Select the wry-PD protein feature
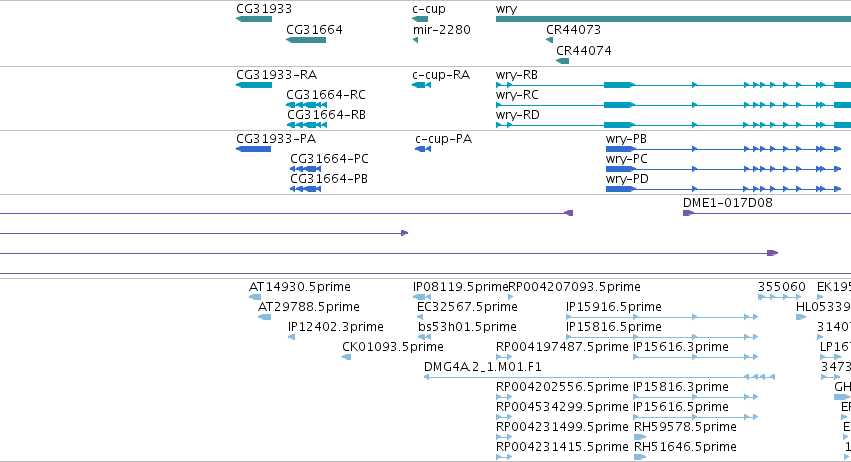851x462 pixels. tap(723, 189)
